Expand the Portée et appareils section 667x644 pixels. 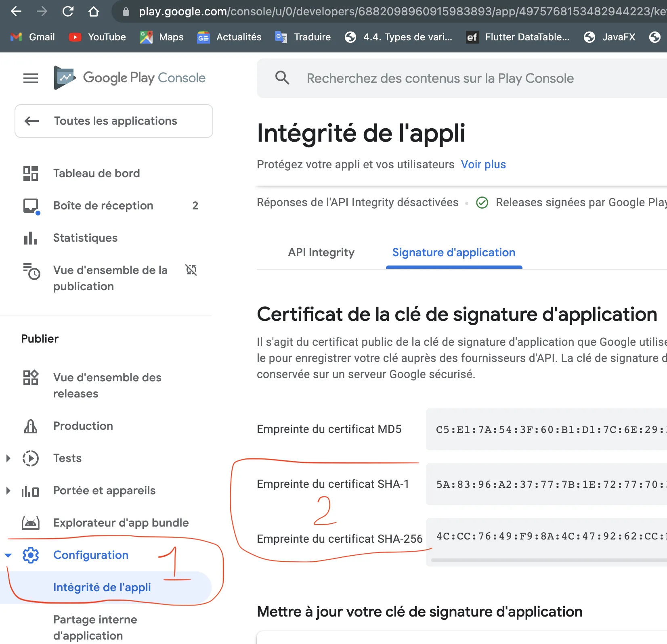(x=8, y=491)
